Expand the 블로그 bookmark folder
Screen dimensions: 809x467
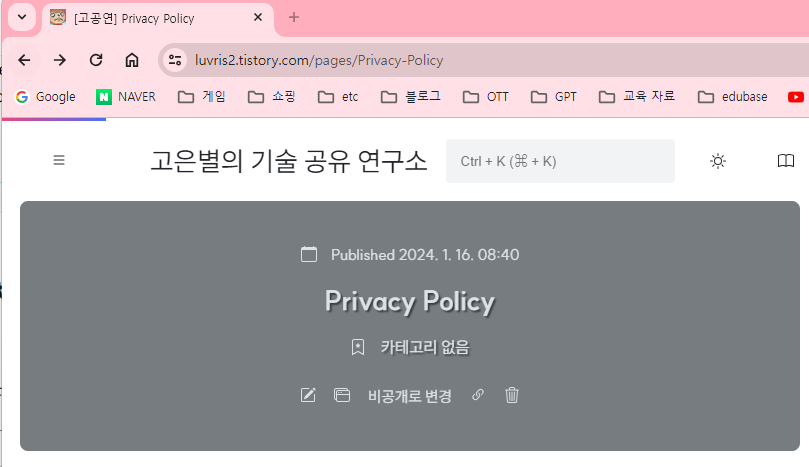411,97
